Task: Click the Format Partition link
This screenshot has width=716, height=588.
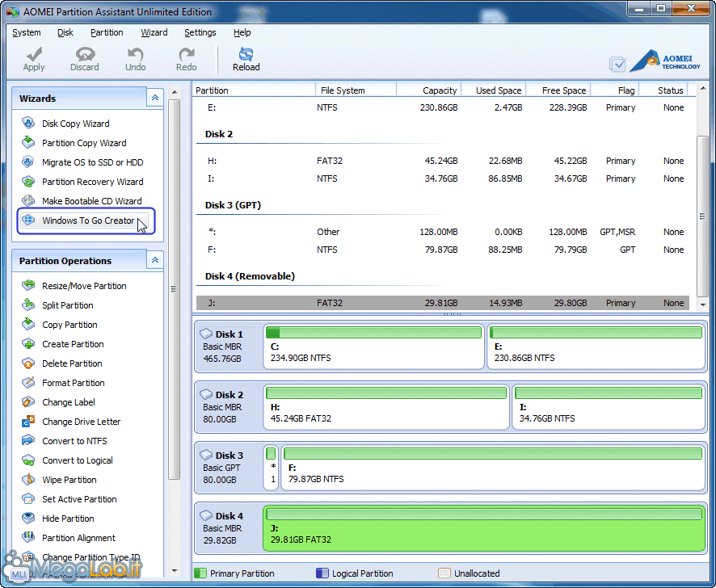Action: coord(73,383)
